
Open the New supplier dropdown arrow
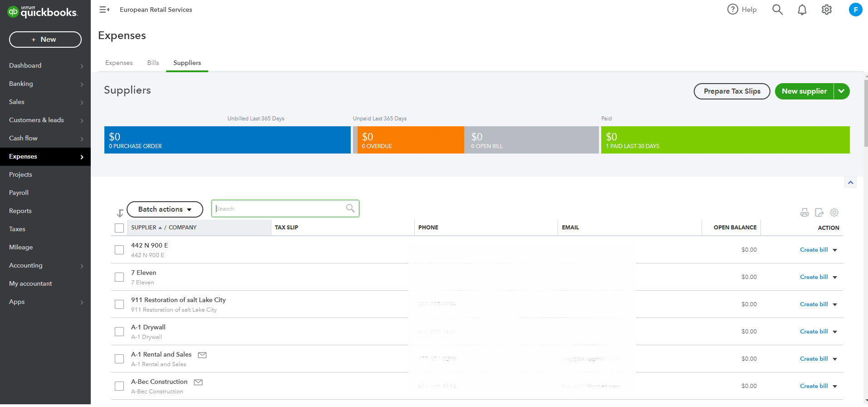pos(841,91)
